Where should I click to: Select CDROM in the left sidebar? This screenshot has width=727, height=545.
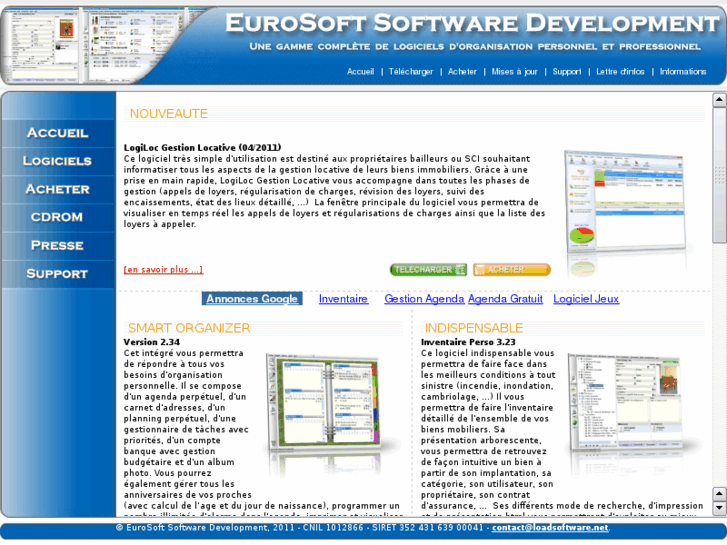coord(57,217)
